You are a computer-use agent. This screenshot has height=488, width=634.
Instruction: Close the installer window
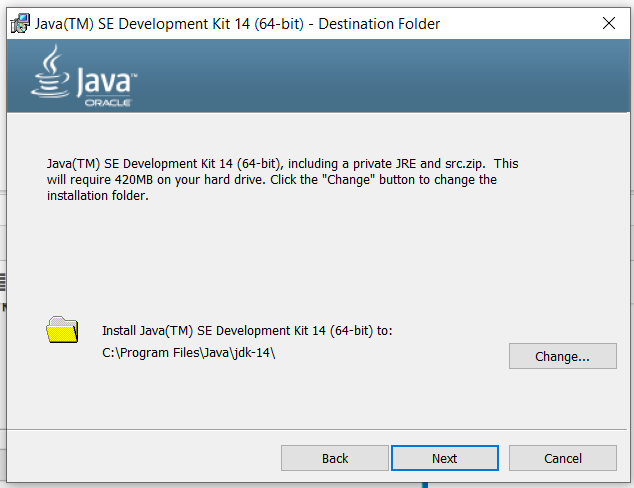[609, 23]
